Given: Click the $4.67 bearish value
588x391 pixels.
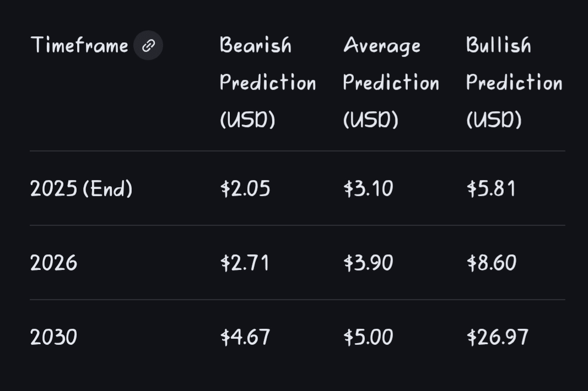Looking at the screenshot, I should (245, 337).
